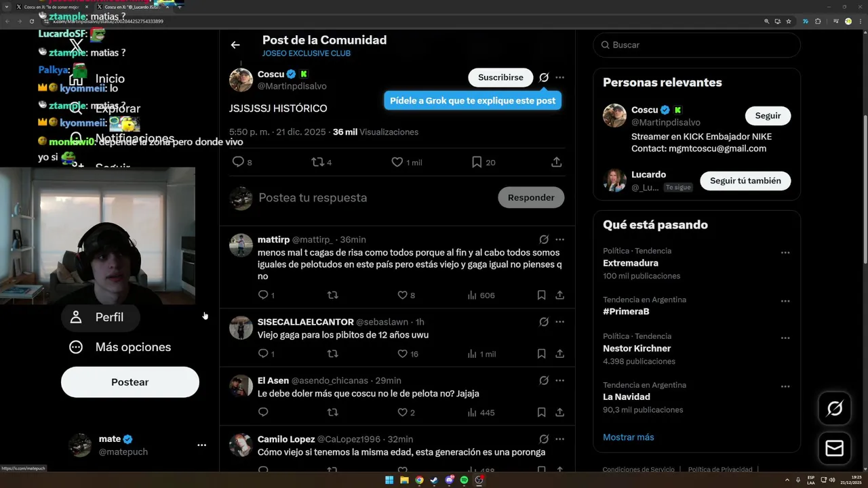Viewport: 868px width, 488px height.
Task: Open more options on Coscu's post
Action: point(559,77)
